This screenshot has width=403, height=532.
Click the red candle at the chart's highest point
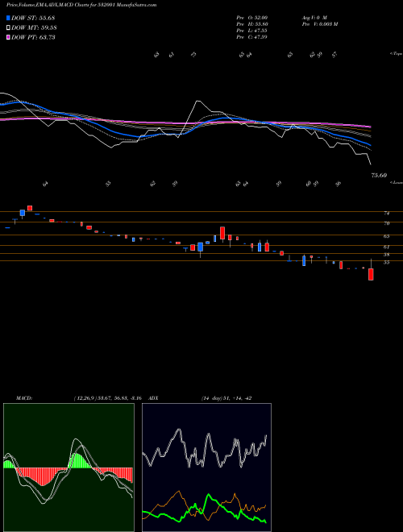pos(30,208)
